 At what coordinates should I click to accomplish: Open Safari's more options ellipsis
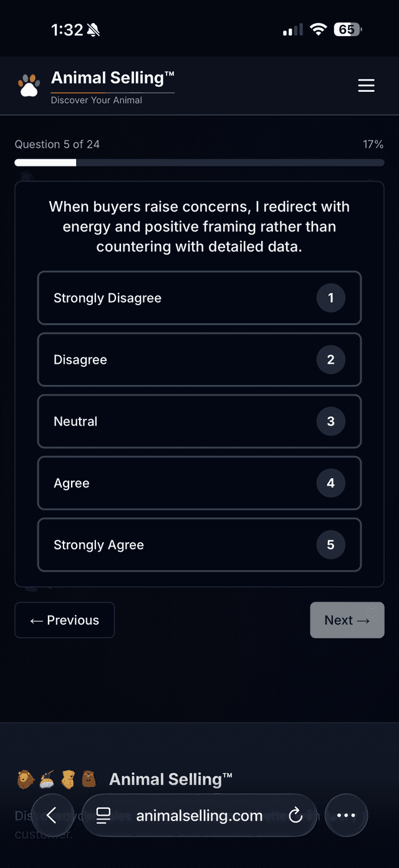347,815
